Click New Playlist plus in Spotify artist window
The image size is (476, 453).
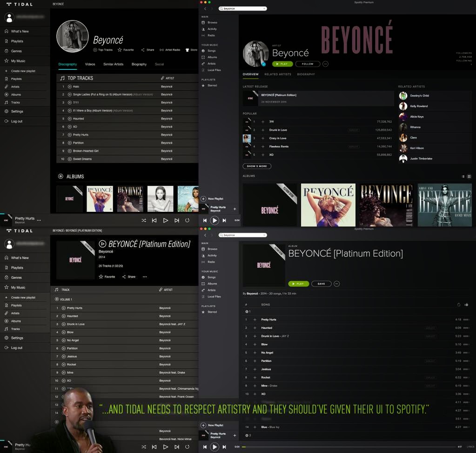(203, 199)
